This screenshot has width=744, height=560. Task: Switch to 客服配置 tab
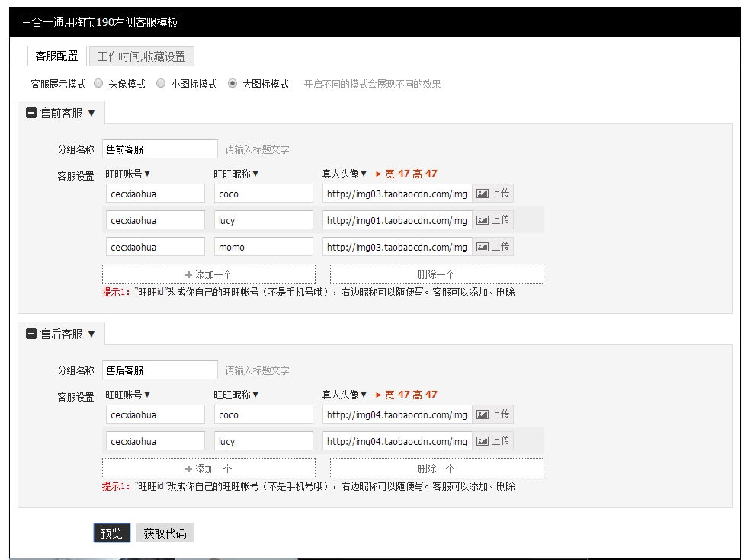click(x=56, y=56)
